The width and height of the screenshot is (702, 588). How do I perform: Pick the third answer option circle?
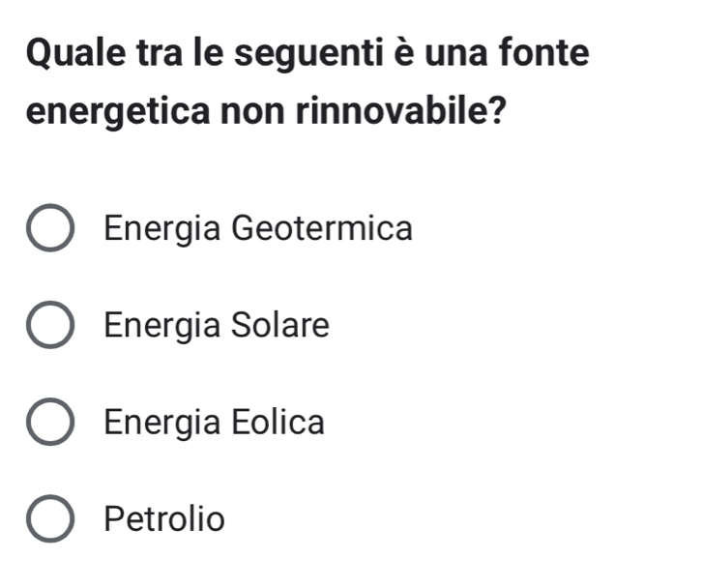pos(49,423)
